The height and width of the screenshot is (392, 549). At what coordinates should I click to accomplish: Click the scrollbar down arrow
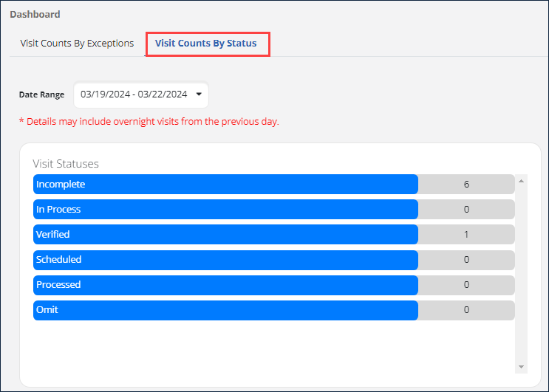tap(522, 367)
